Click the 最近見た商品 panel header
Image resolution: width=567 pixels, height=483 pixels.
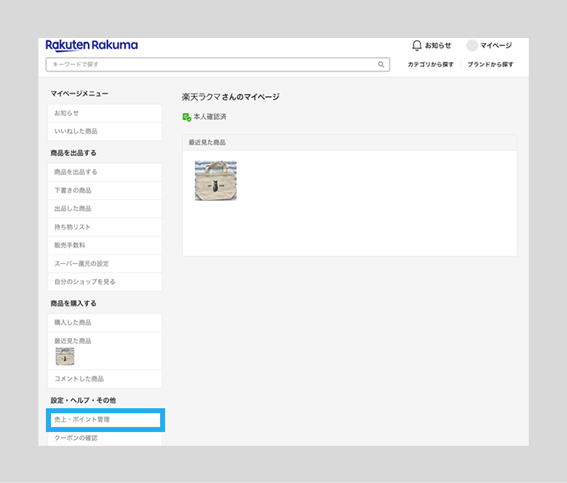coord(349,142)
